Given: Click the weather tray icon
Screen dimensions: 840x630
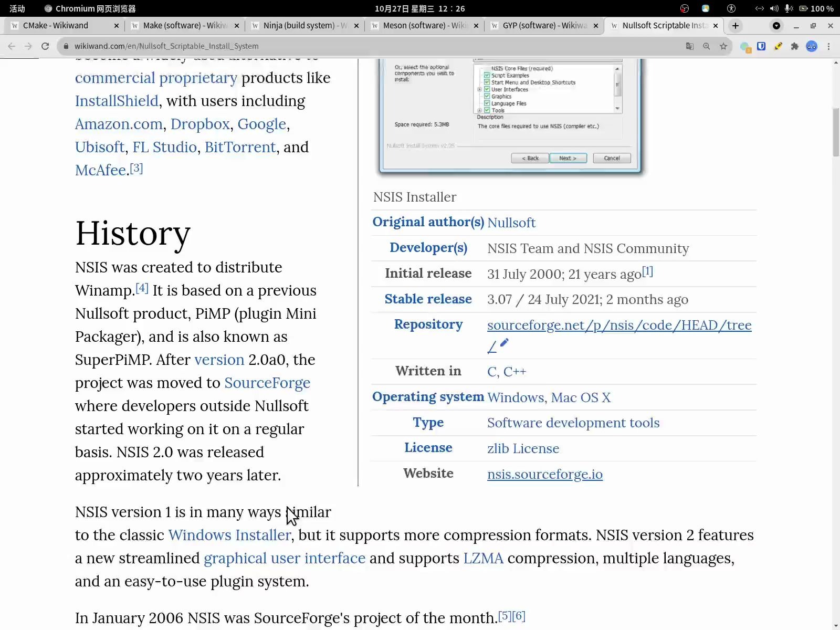Looking at the screenshot, I should pos(706,8).
